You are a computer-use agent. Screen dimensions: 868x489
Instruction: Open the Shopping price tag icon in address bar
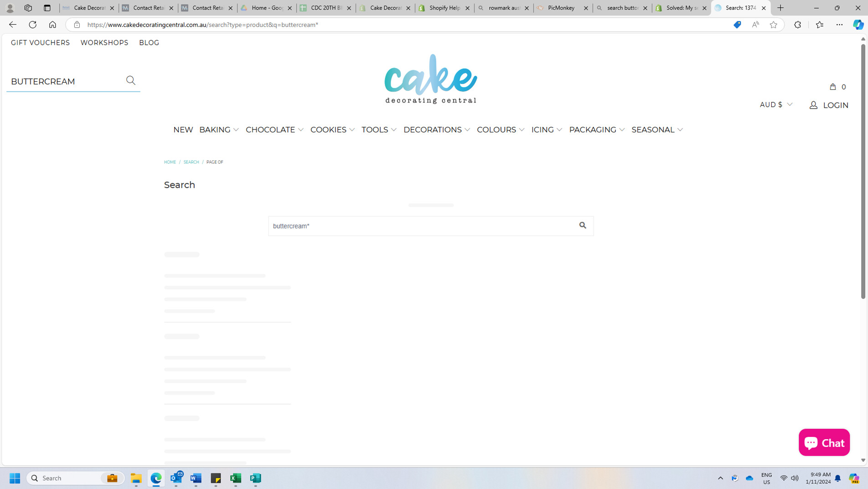point(737,25)
